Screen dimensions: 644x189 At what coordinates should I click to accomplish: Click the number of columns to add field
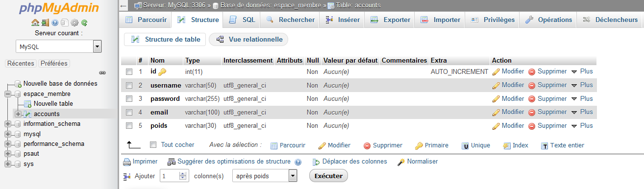174,176
